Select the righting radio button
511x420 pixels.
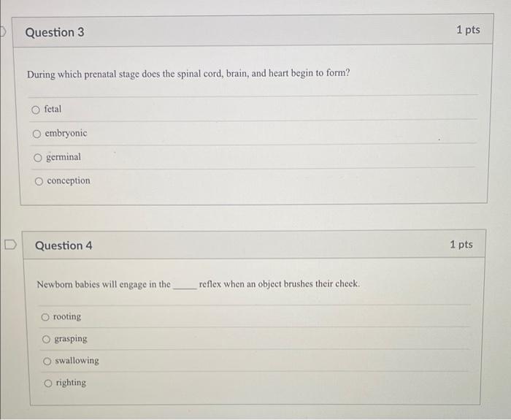coord(48,383)
